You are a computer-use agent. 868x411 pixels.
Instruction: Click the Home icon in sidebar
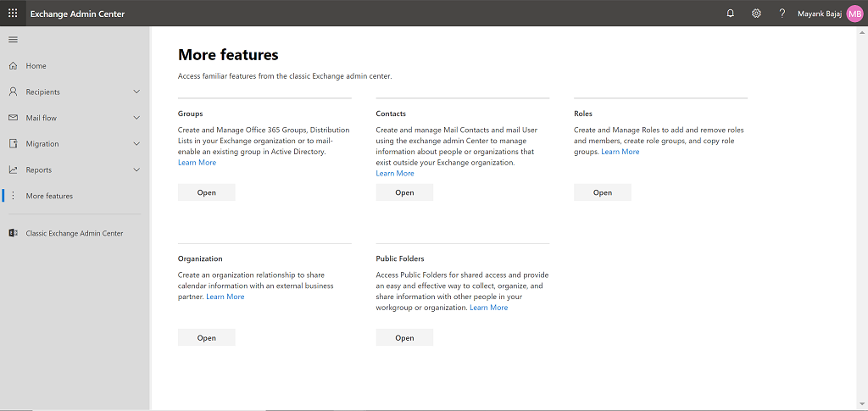point(14,66)
